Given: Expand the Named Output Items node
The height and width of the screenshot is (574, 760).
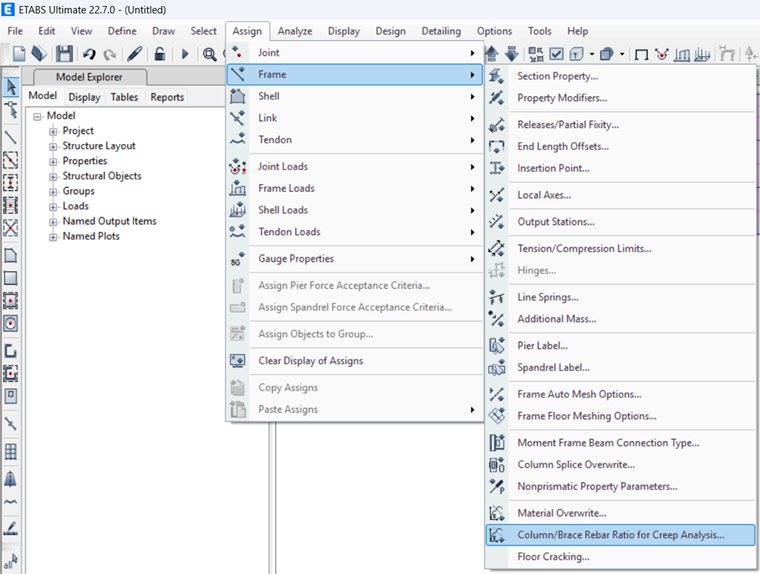Looking at the screenshot, I should pos(53,222).
